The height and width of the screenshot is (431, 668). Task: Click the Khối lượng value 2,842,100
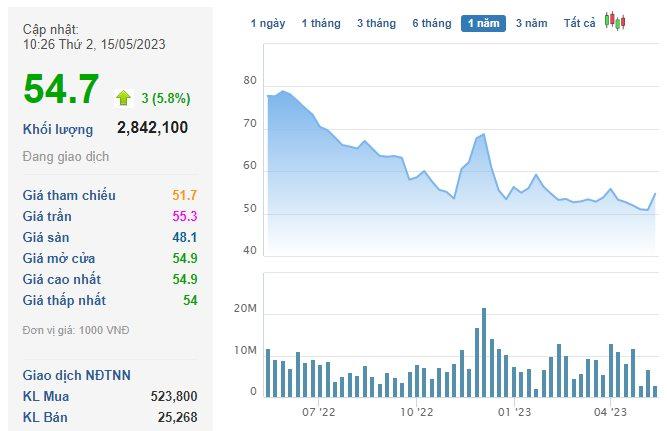coord(152,127)
